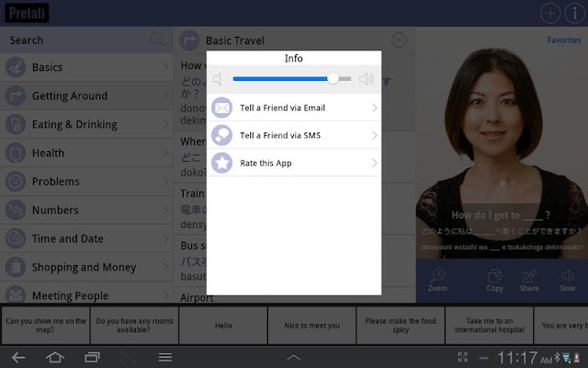Click the Time and Date clock icon
588x368 pixels.
pos(16,238)
